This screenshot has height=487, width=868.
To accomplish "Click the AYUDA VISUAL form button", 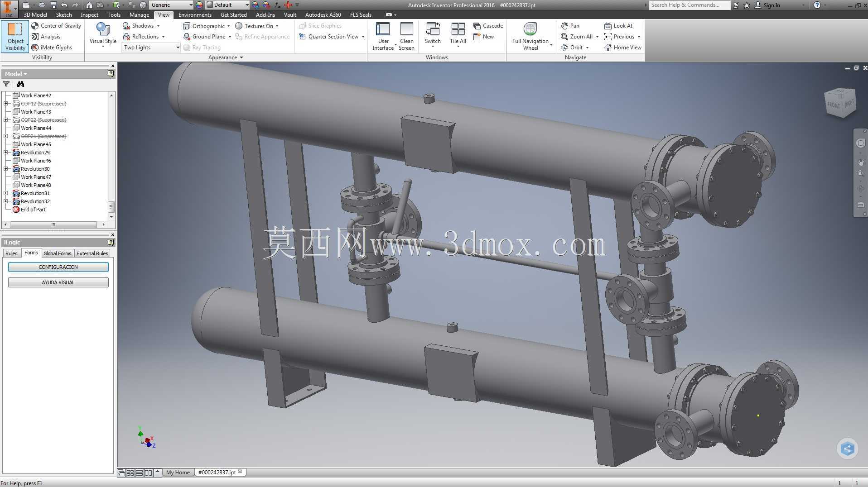I will pos(58,282).
